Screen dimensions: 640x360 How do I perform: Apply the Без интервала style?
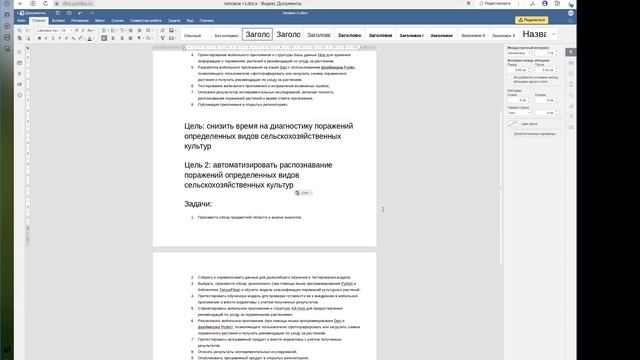pyautogui.click(x=227, y=35)
